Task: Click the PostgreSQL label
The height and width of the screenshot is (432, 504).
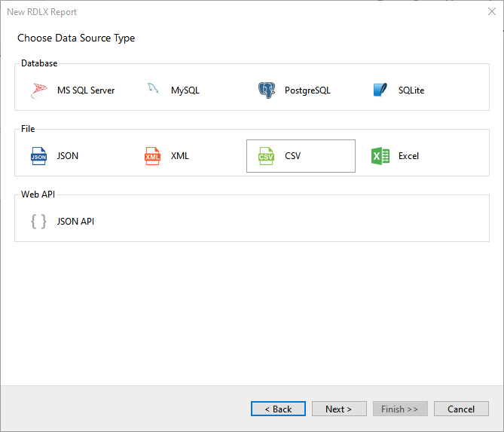Action: (x=307, y=90)
